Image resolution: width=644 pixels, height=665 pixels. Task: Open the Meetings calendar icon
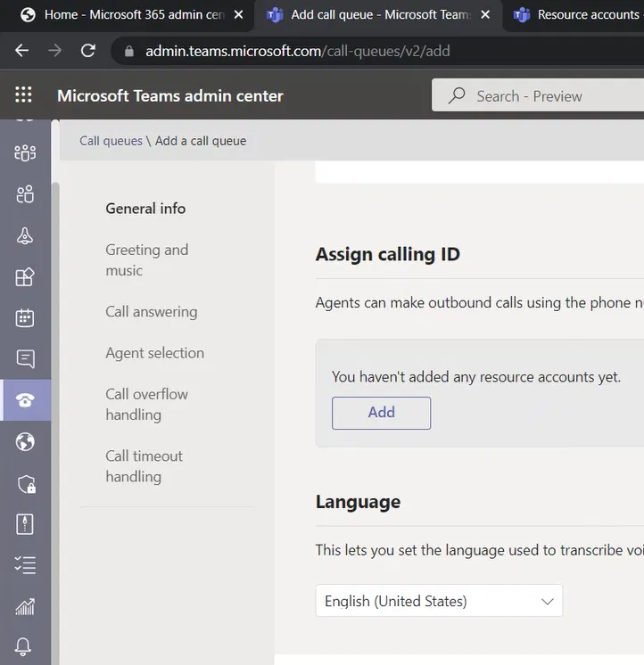click(x=25, y=317)
